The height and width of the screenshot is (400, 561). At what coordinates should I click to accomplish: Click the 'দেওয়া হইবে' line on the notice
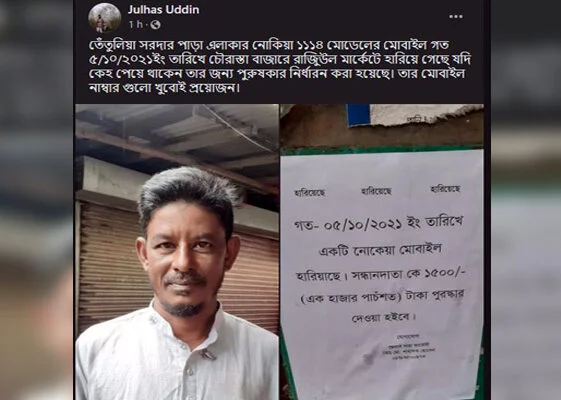pyautogui.click(x=383, y=317)
